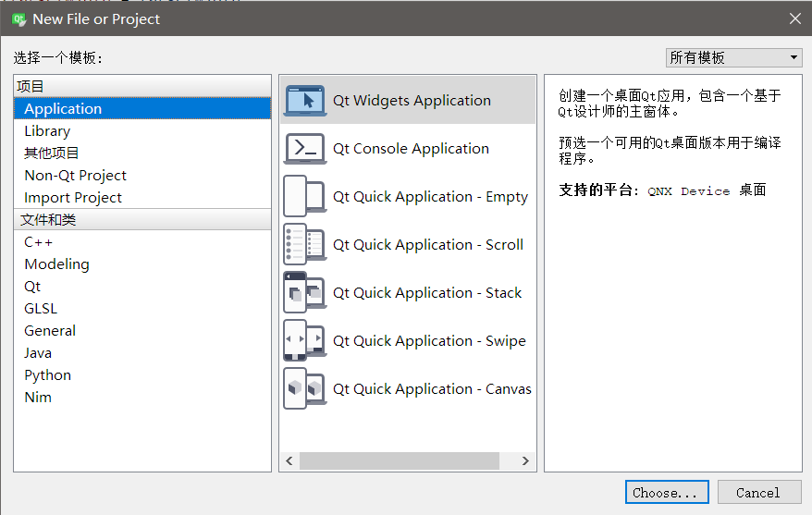Click the Qt Quick Application Stack icon
The height and width of the screenshot is (515, 812).
[x=305, y=292]
